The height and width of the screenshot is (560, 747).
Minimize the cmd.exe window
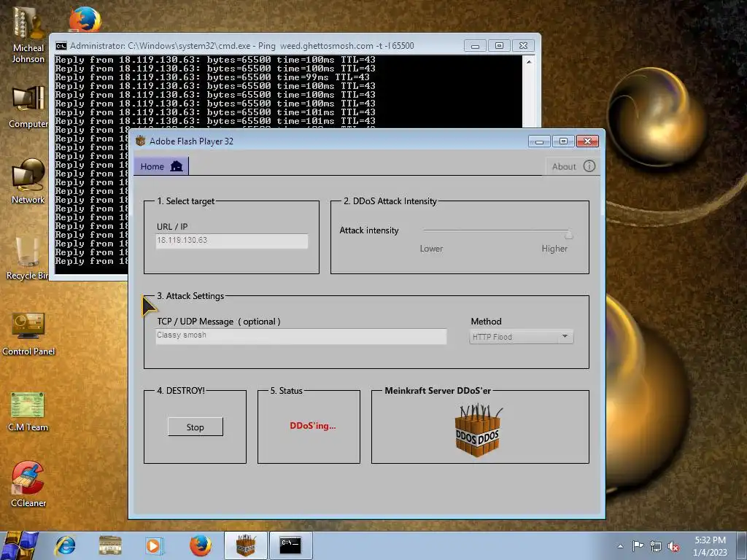click(x=475, y=46)
